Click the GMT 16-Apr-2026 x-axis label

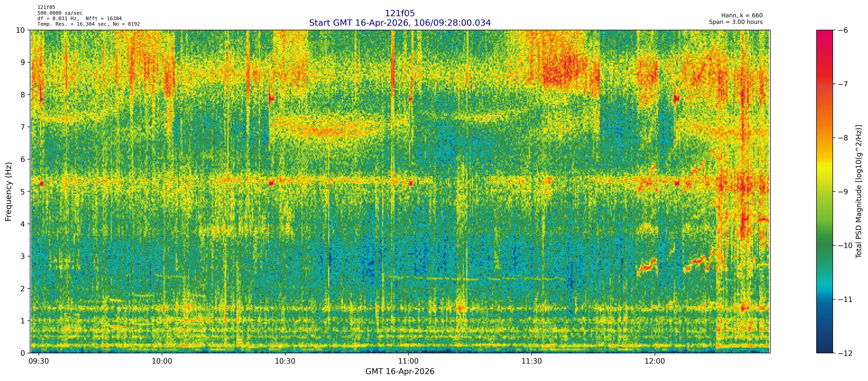pos(400,372)
